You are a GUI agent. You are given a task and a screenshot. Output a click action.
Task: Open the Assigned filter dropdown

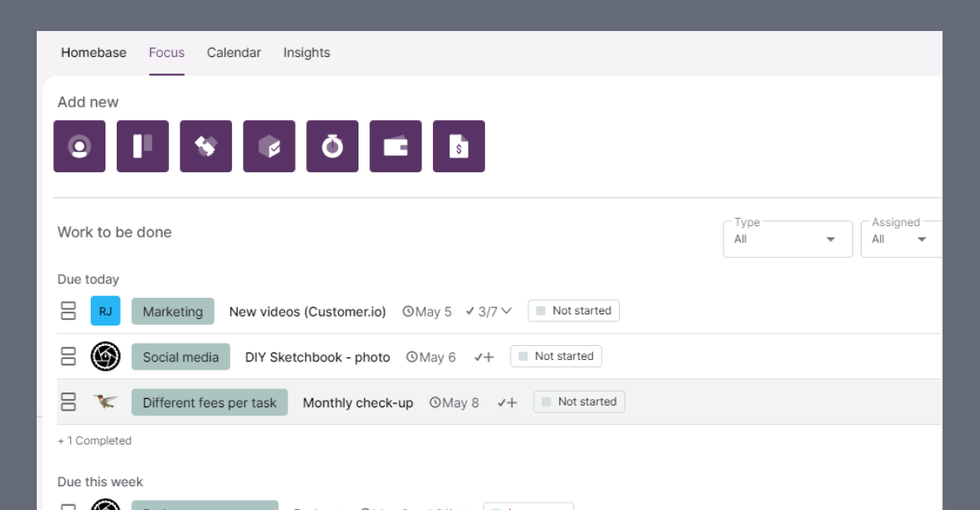point(902,239)
